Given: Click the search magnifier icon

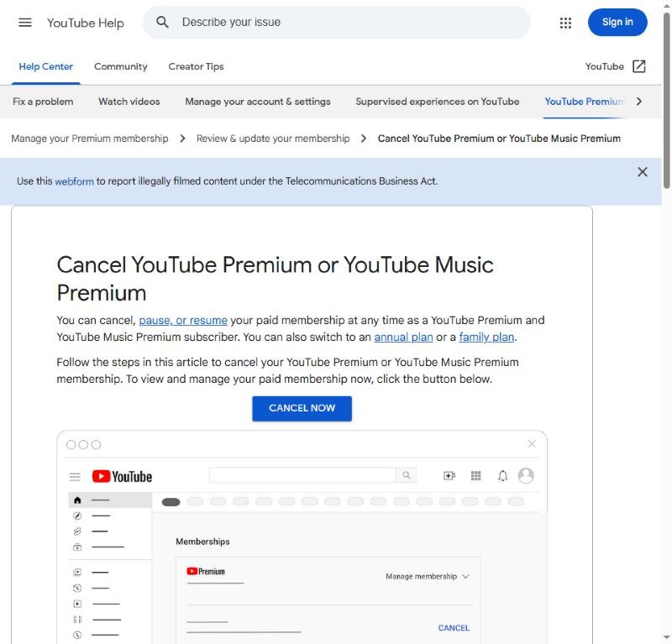Looking at the screenshot, I should point(162,22).
